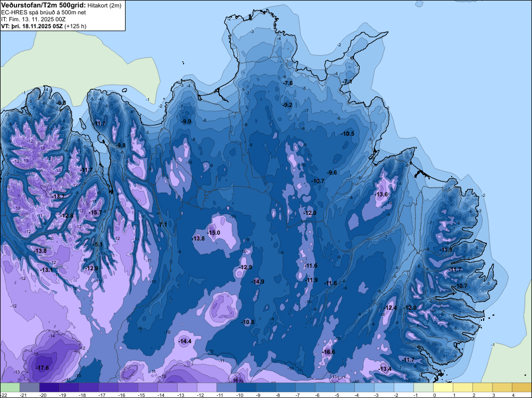Click the -7.6 temperature value
The image size is (532, 398).
point(288,84)
